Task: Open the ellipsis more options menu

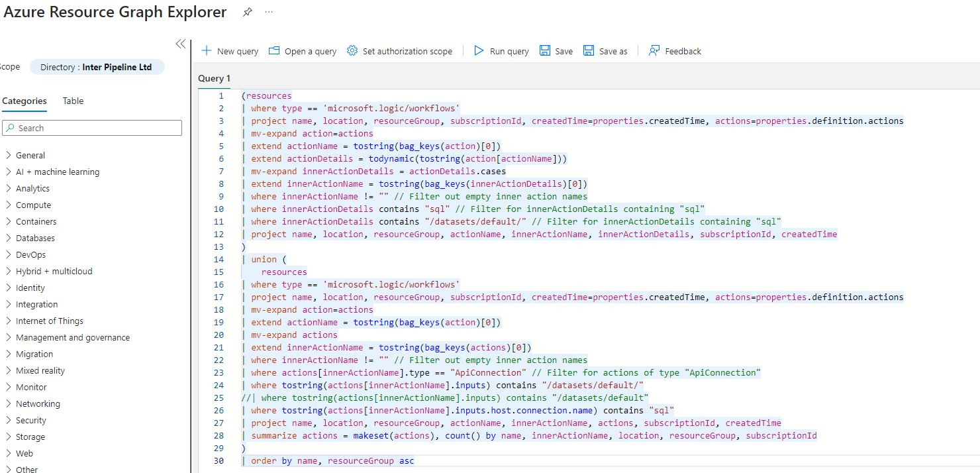Action: pos(268,12)
